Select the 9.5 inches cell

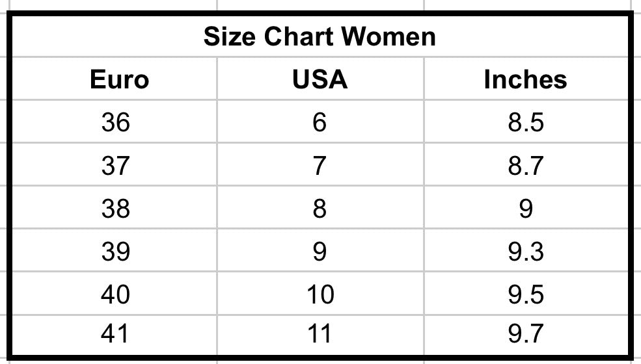coord(526,294)
